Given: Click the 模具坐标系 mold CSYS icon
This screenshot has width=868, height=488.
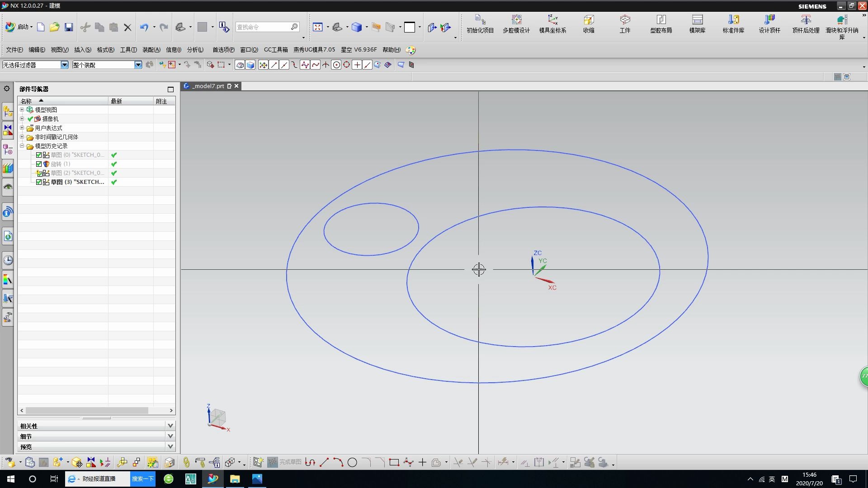Looking at the screenshot, I should pyautogui.click(x=552, y=23).
